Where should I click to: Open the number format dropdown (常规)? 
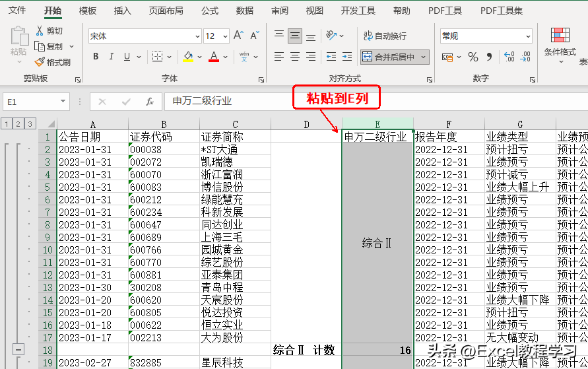pos(528,36)
